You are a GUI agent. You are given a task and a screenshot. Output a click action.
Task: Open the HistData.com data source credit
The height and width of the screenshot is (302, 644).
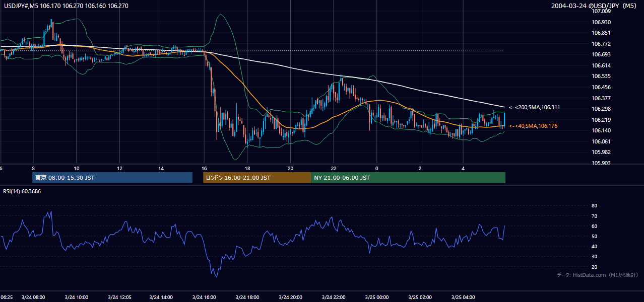pyautogui.click(x=597, y=275)
